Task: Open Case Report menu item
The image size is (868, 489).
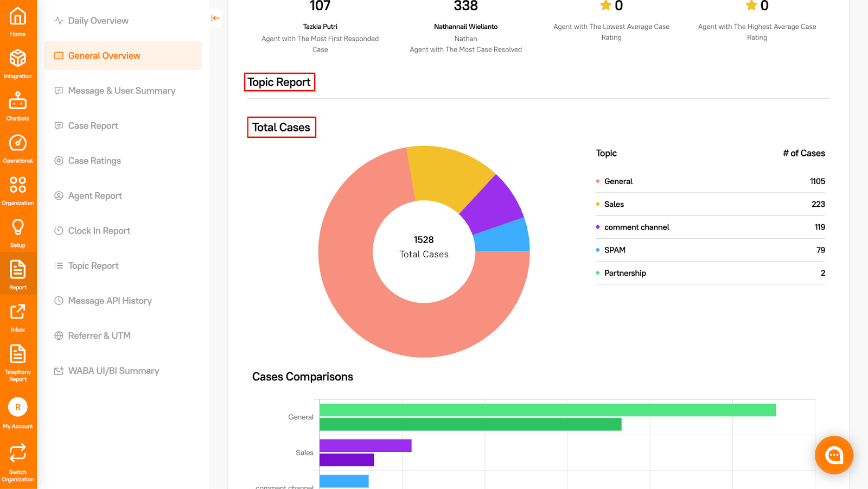Action: (123, 125)
